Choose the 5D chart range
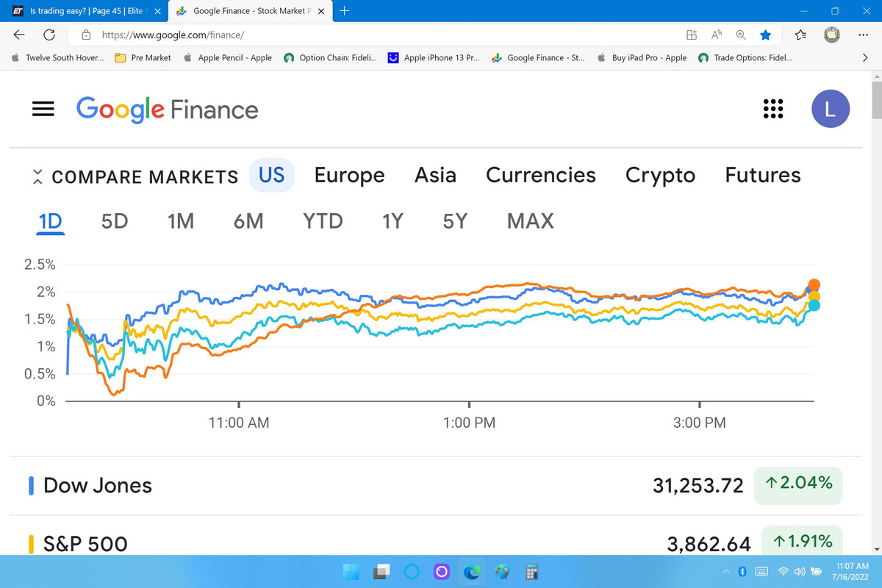The width and height of the screenshot is (882, 588). [115, 220]
